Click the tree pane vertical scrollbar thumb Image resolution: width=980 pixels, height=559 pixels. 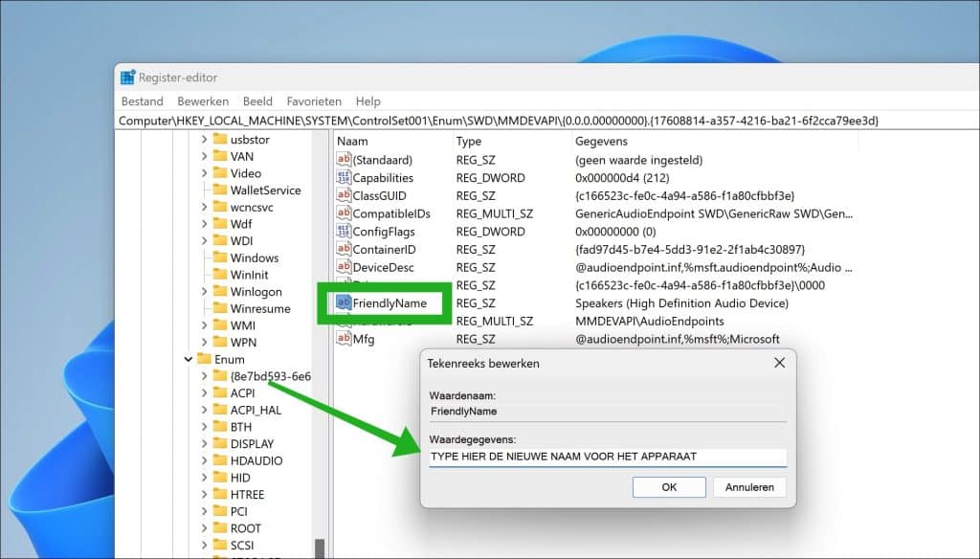coord(320,548)
